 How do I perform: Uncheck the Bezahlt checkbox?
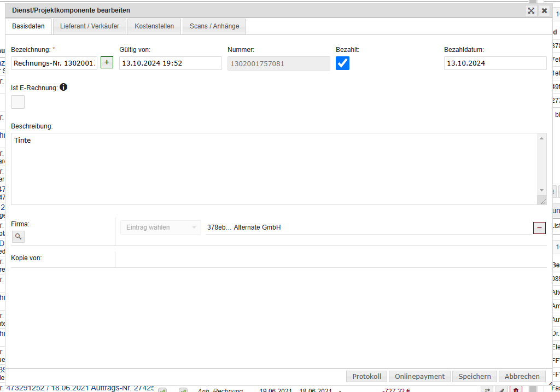tap(343, 63)
